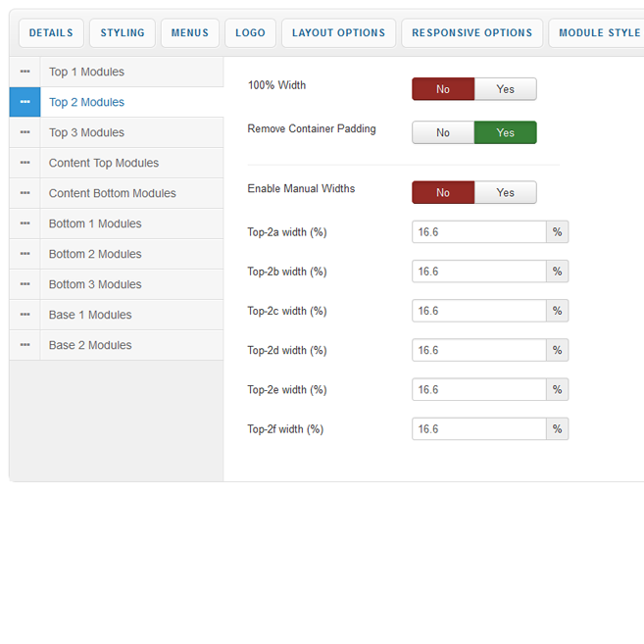Click drag handle icon beside Base 1 Modules
The image size is (644, 644).
click(25, 316)
